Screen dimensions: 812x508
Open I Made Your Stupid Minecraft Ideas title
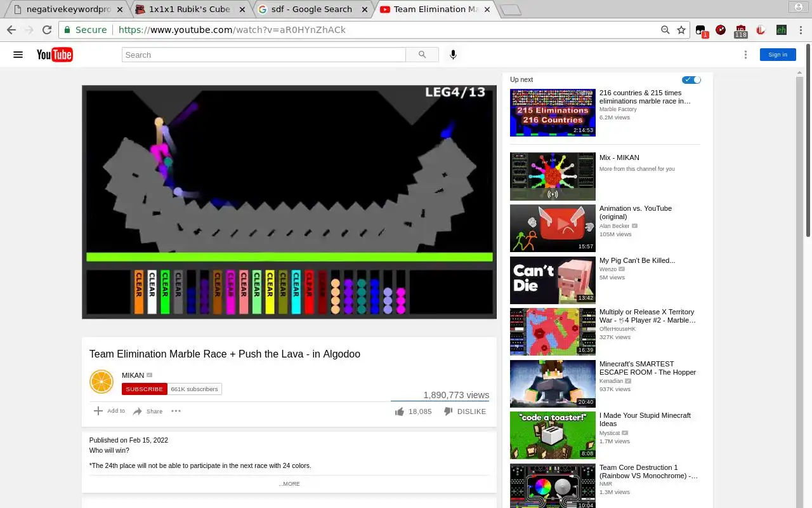coord(645,420)
